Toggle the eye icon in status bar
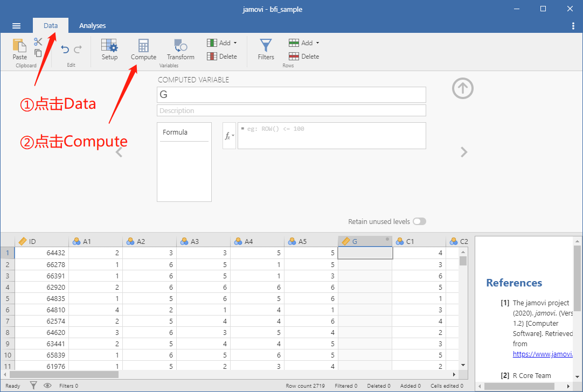The height and width of the screenshot is (392, 583). tap(47, 386)
